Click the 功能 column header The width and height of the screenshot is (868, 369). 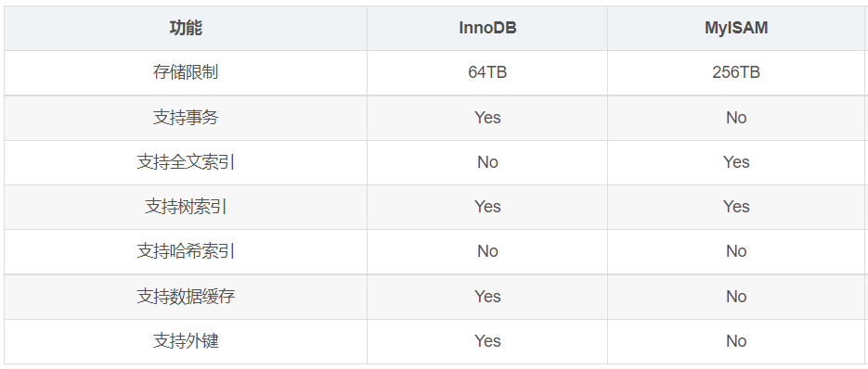186,28
